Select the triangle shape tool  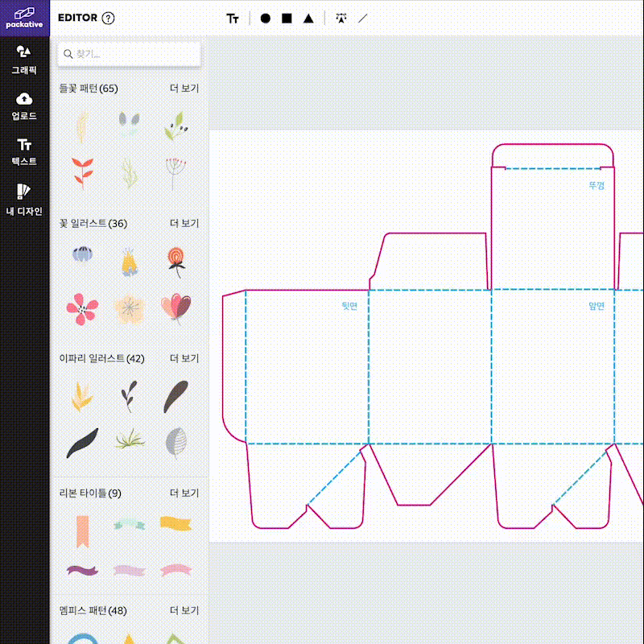(x=308, y=18)
